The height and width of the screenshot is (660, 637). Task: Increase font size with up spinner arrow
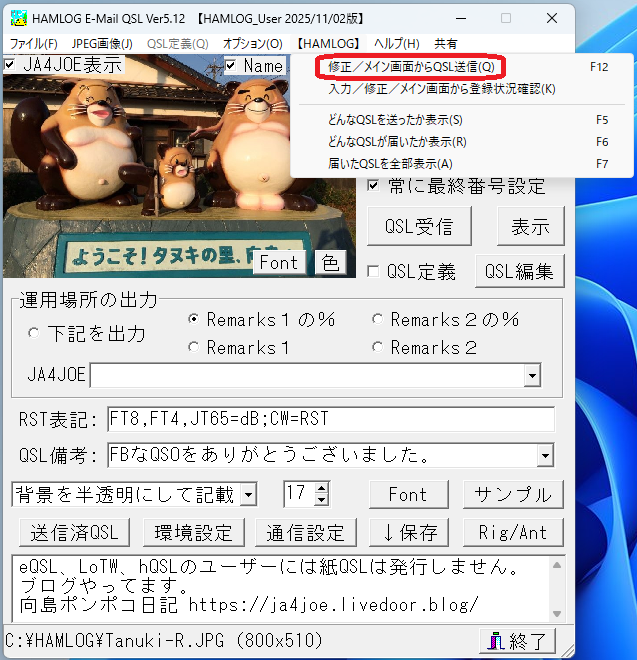tap(322, 488)
